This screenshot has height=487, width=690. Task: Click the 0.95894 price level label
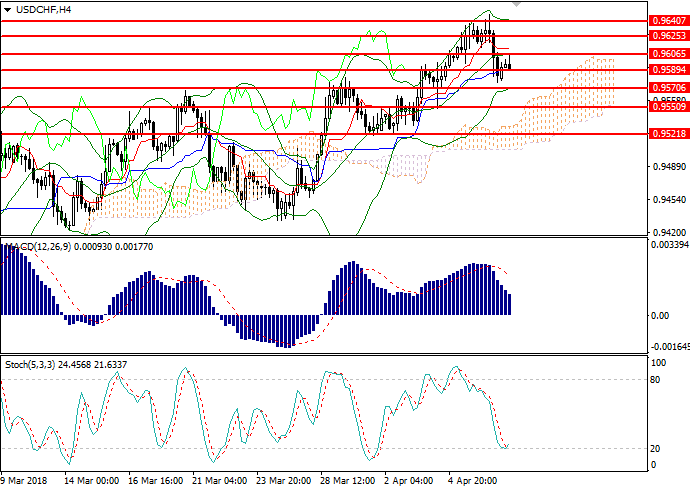pos(669,70)
